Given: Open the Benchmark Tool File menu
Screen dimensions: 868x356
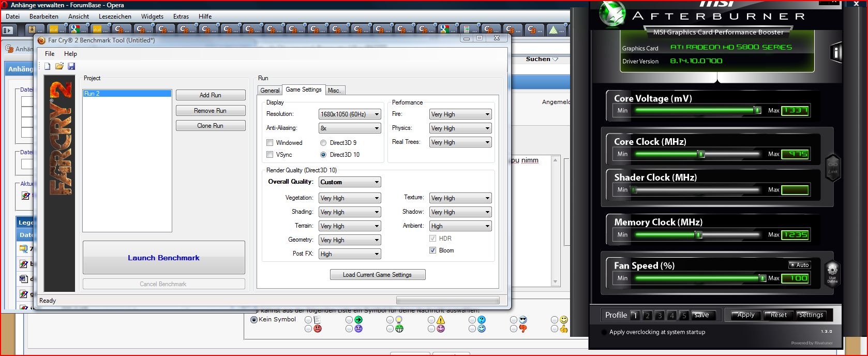Looking at the screenshot, I should click(50, 53).
